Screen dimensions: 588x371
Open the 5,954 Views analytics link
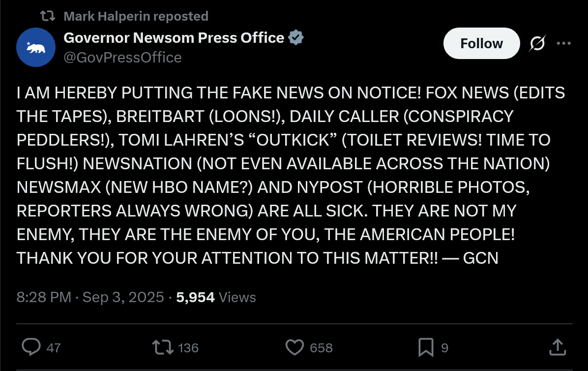[x=216, y=297]
